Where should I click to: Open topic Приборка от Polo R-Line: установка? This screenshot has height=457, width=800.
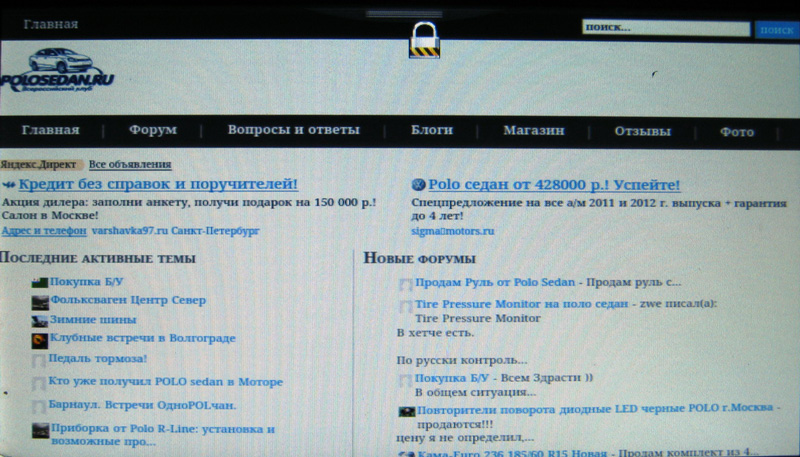tap(163, 435)
